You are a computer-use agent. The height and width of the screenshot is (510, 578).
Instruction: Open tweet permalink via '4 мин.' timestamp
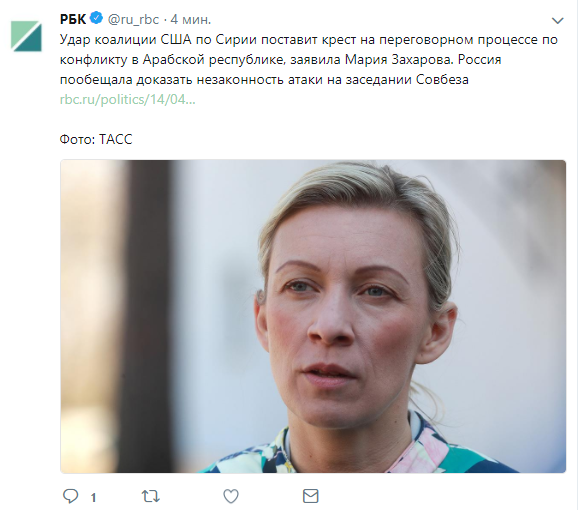coord(191,19)
